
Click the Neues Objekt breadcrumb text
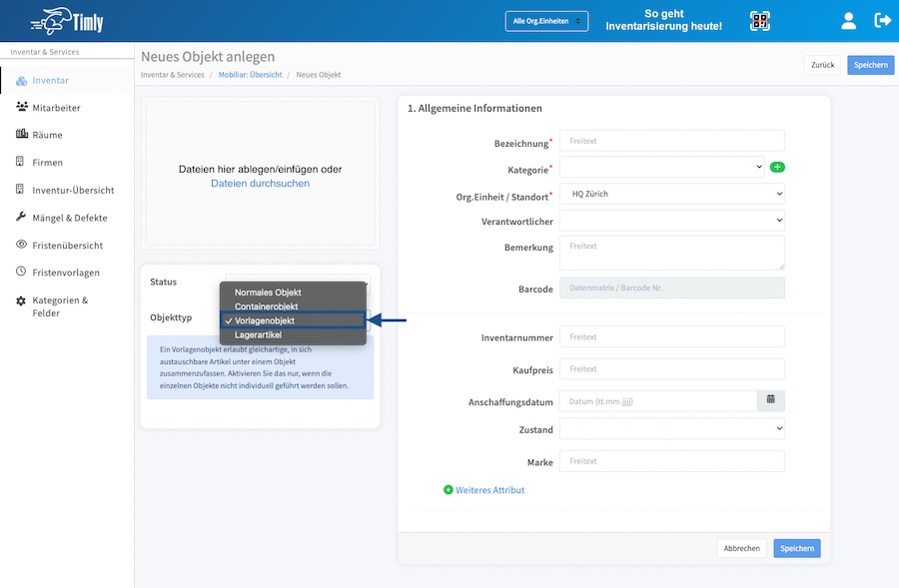319,75
